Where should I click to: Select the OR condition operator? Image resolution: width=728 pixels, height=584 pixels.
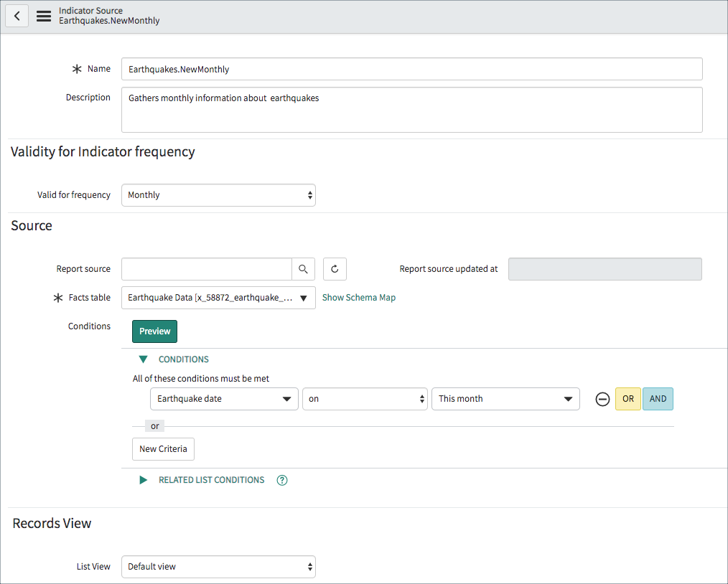[x=627, y=399]
